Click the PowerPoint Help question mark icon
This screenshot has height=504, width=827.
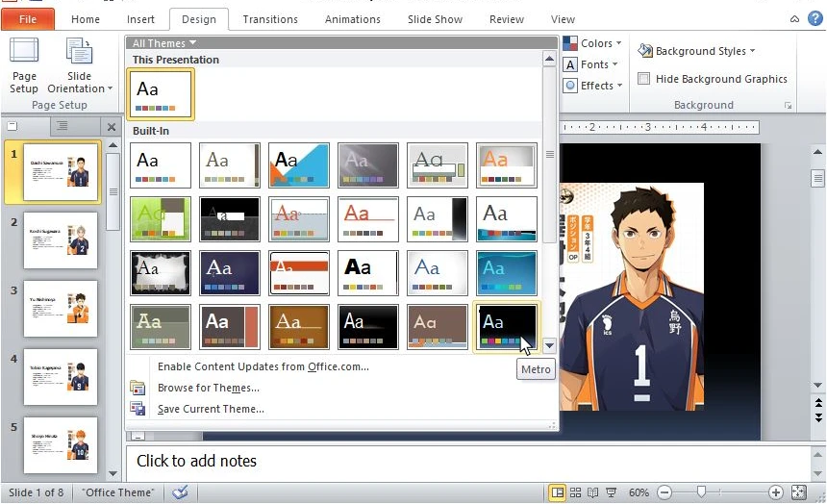[x=814, y=19]
